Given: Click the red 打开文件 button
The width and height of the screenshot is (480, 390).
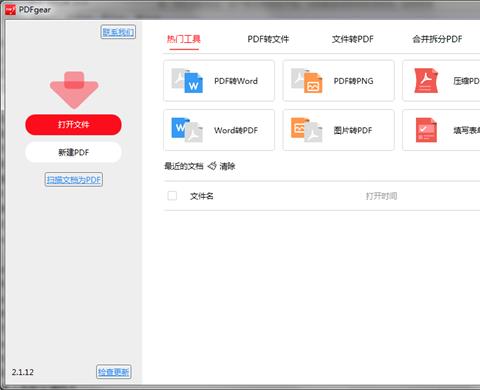Looking at the screenshot, I should click(73, 125).
